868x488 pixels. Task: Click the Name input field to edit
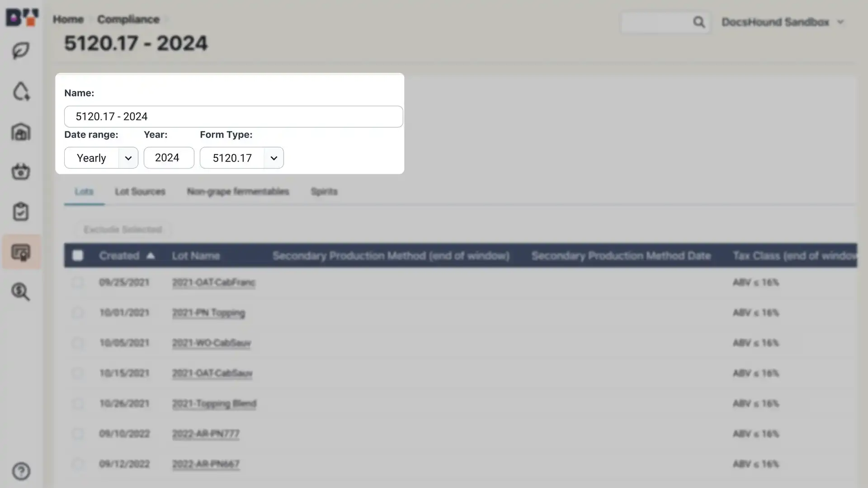234,116
